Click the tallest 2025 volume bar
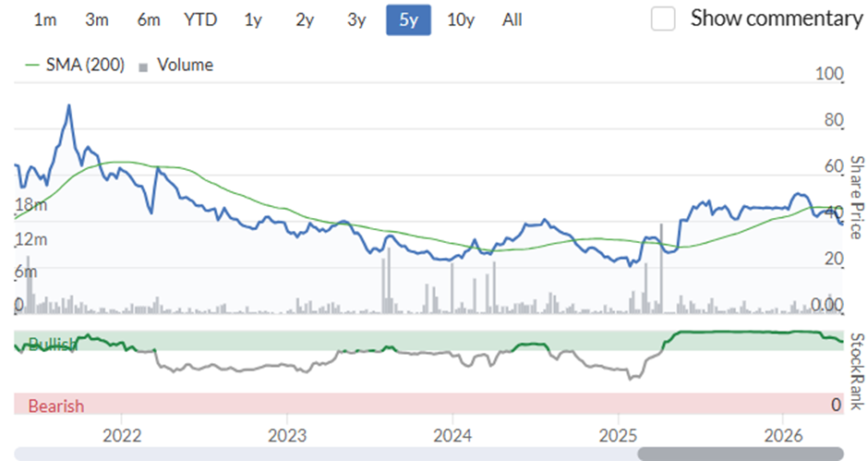The width and height of the screenshot is (868, 461). (661, 268)
